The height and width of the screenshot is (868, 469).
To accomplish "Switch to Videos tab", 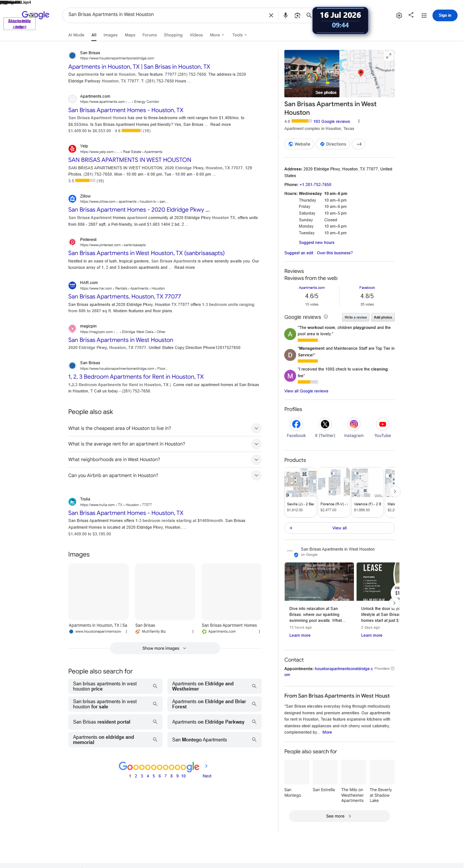I will click(196, 35).
